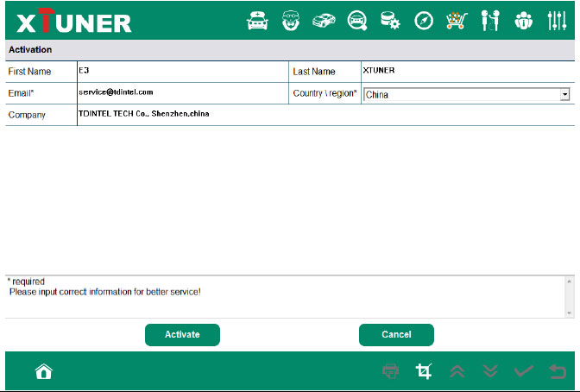The height and width of the screenshot is (392, 580).
Task: Click the 'Country \ region*' label
Action: (325, 93)
